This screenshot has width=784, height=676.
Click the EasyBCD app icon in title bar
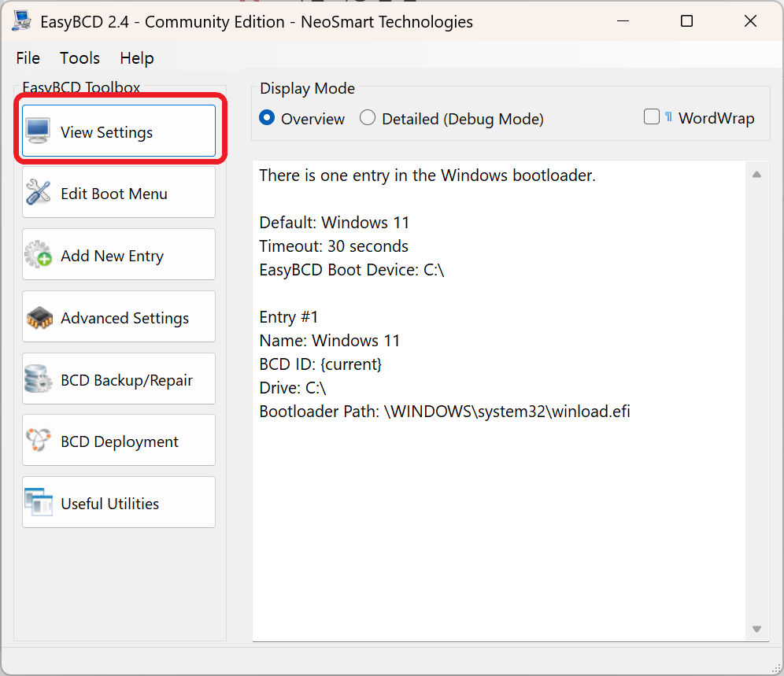(22, 21)
